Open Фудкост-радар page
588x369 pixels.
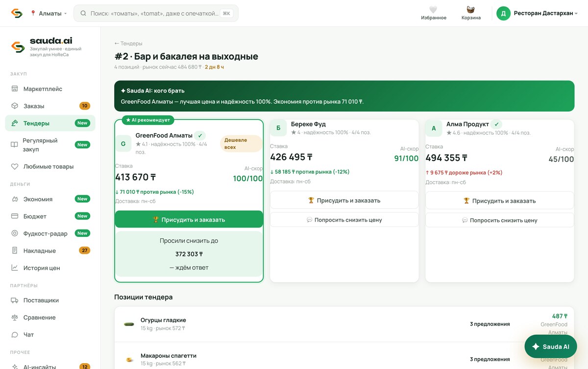[x=50, y=233]
